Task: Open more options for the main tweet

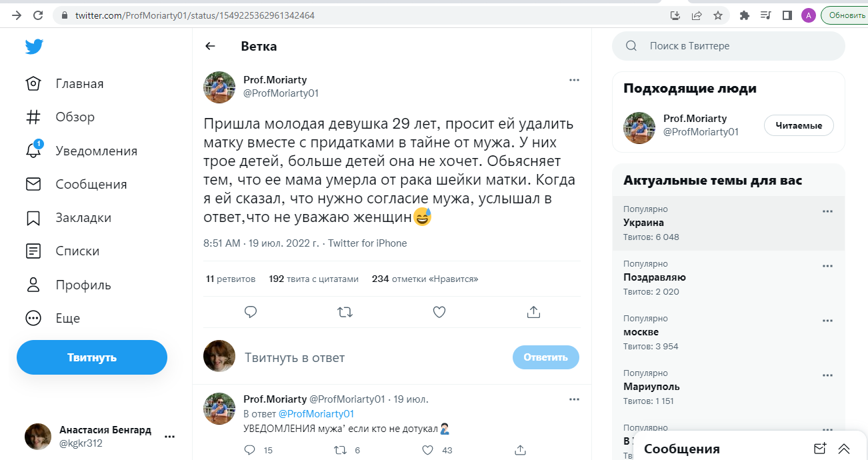Action: click(574, 80)
